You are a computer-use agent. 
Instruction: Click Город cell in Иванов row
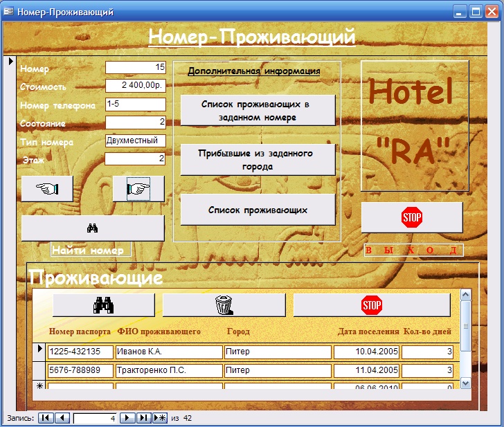point(278,352)
